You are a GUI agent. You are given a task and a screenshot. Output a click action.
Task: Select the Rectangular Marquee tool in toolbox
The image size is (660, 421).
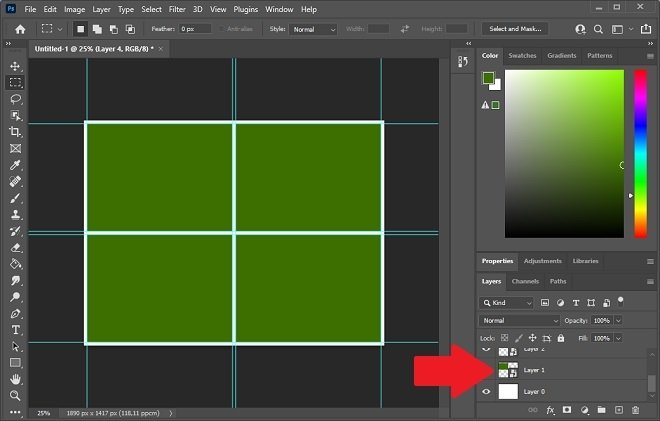coord(15,83)
